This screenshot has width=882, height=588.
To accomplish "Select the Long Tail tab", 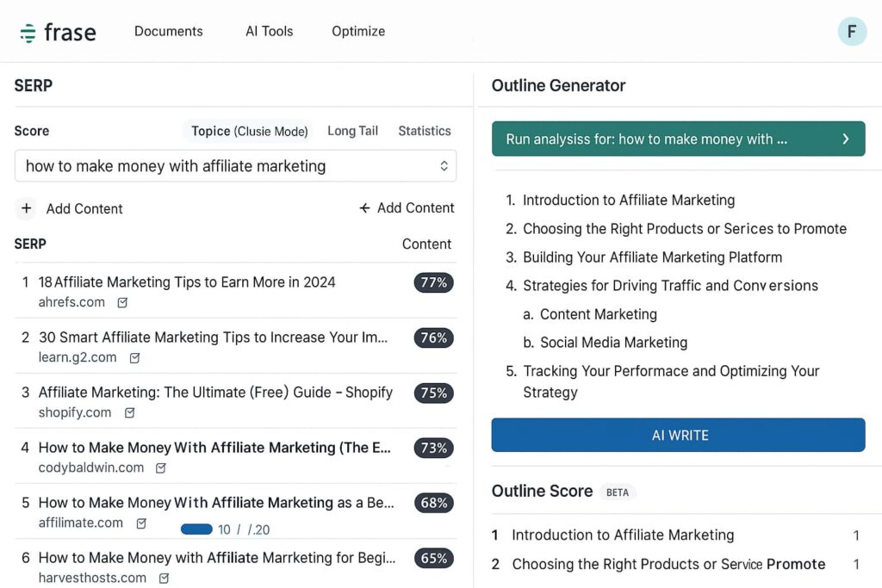I will point(352,131).
